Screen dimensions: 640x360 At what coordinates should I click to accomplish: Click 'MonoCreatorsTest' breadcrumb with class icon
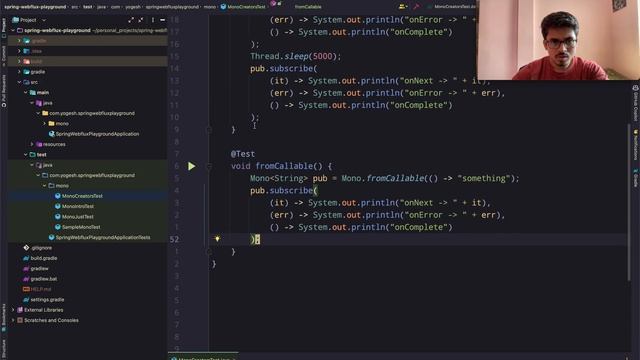pos(243,7)
